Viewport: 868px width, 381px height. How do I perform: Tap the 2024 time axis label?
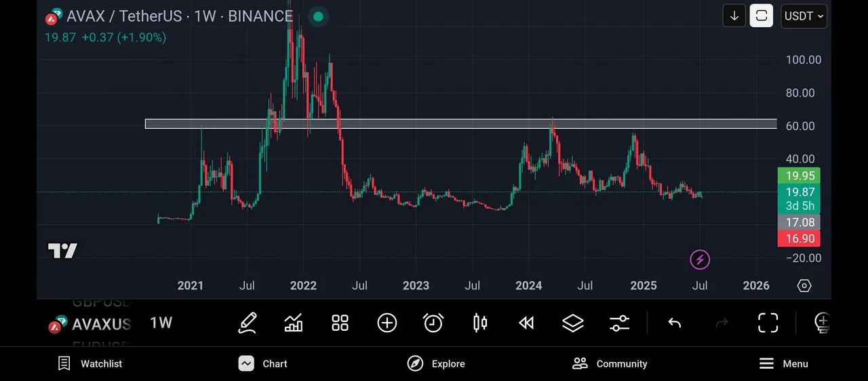point(529,285)
